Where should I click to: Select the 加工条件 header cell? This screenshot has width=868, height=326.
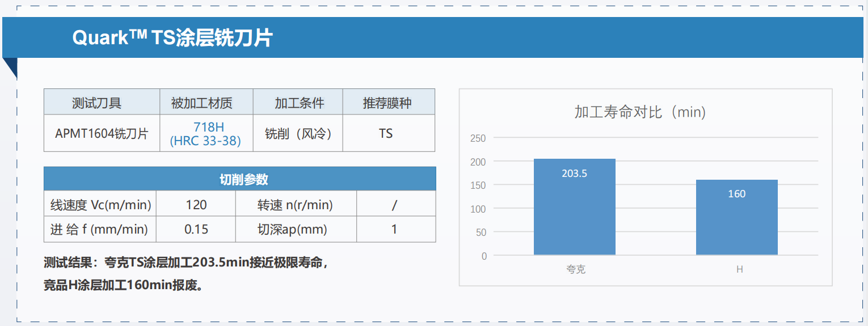298,103
